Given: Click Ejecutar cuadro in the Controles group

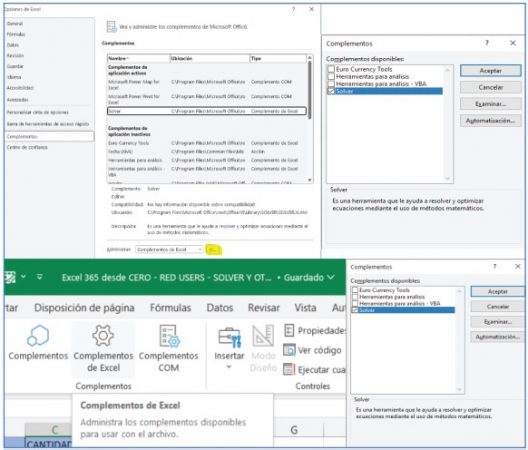Looking at the screenshot, I should 315,369.
